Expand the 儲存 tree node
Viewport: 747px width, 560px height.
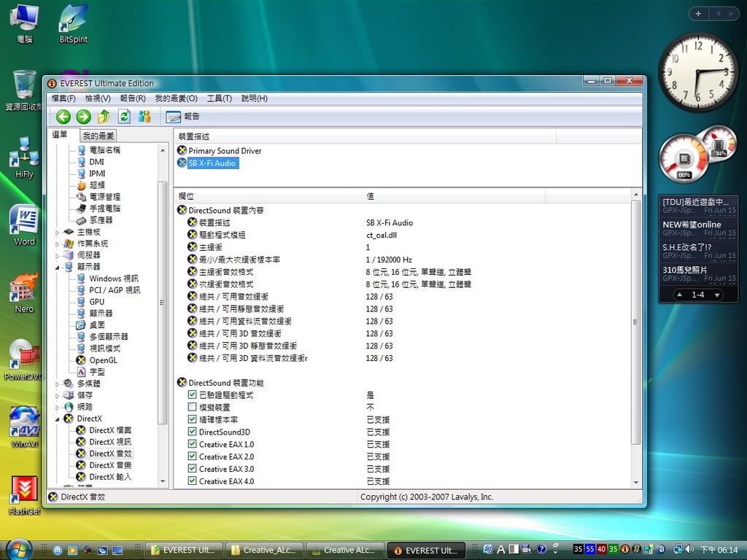[58, 395]
